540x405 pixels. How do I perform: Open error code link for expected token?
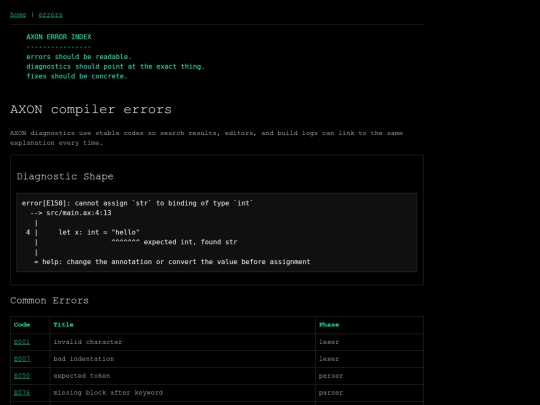tap(22, 376)
